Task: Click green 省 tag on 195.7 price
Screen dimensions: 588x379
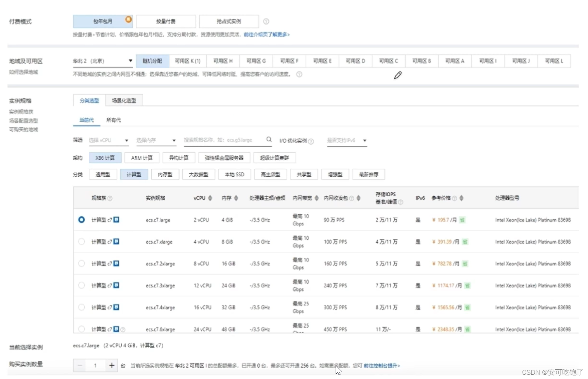Action: tap(462, 220)
